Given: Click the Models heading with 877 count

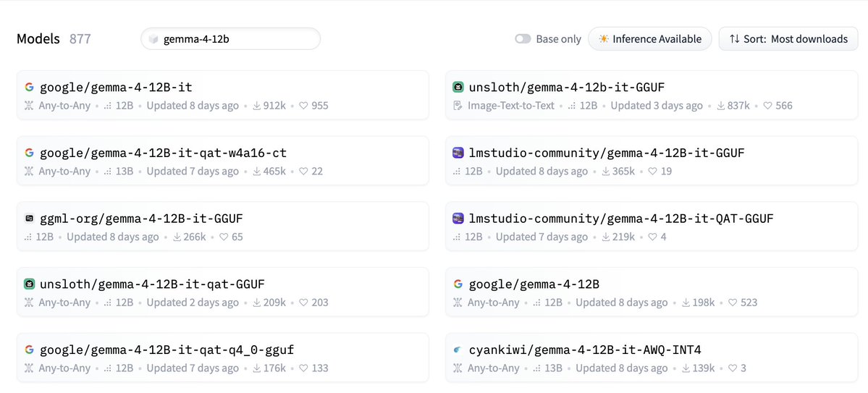Looking at the screenshot, I should click(54, 39).
